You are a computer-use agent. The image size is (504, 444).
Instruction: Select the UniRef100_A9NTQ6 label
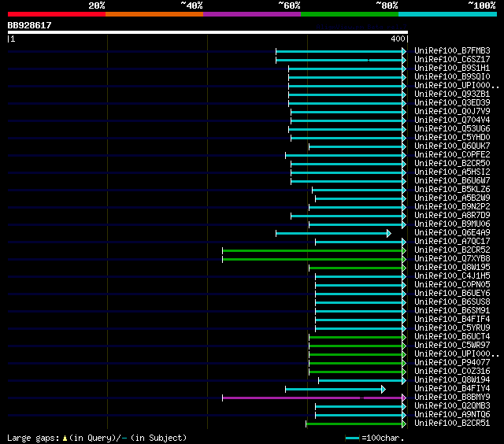[x=452, y=415]
